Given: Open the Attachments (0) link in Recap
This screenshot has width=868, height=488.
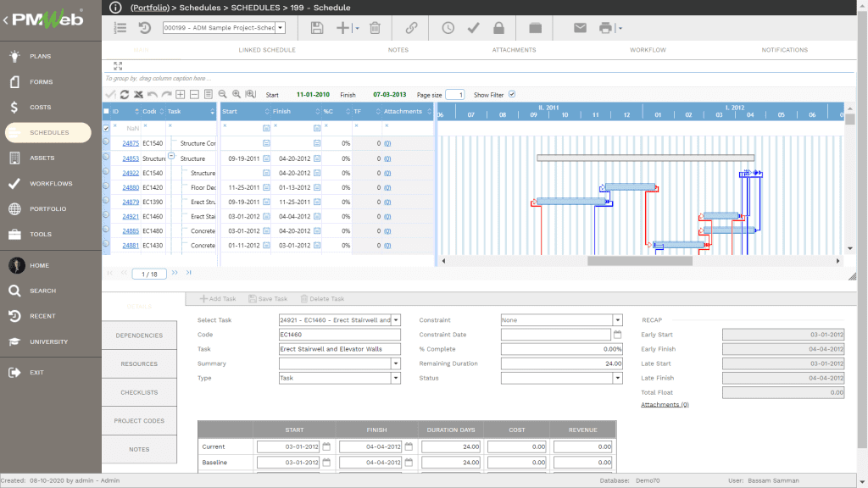Looking at the screenshot, I should coord(665,404).
